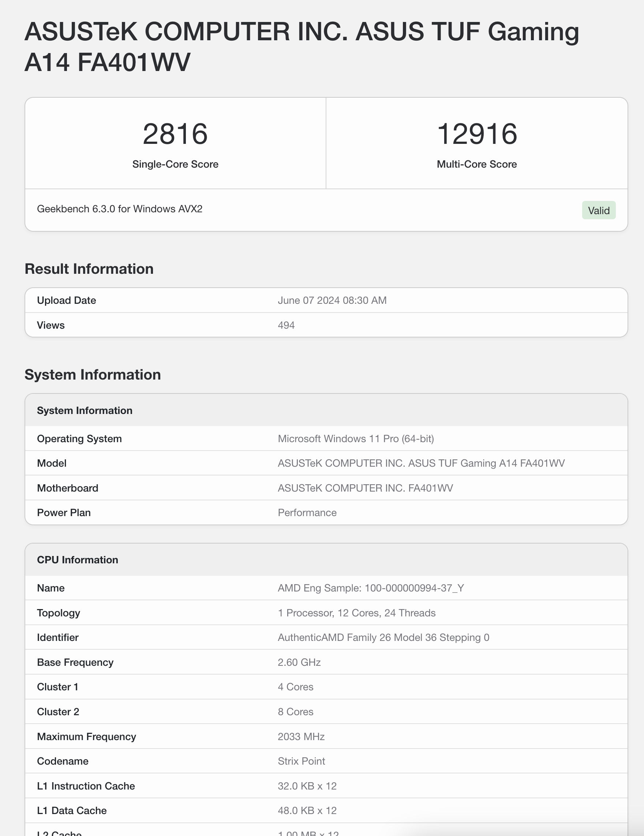
Task: Click the 'Base Frequency' row label
Action: (x=75, y=662)
